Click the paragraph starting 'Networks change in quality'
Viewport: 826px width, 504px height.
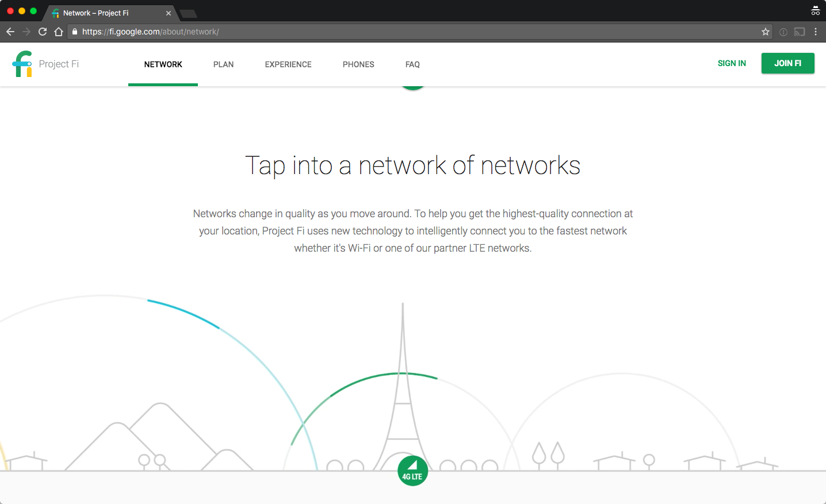pos(413,231)
